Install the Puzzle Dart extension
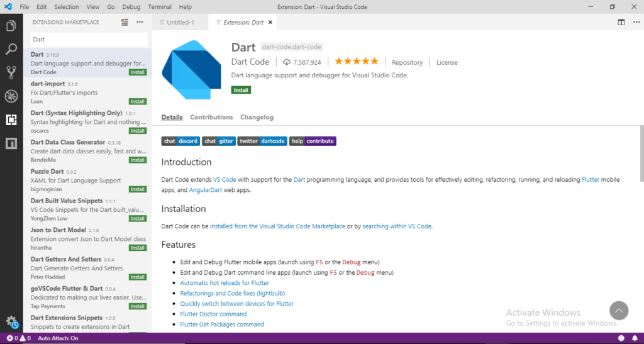This screenshot has height=344, width=644. pos(138,189)
